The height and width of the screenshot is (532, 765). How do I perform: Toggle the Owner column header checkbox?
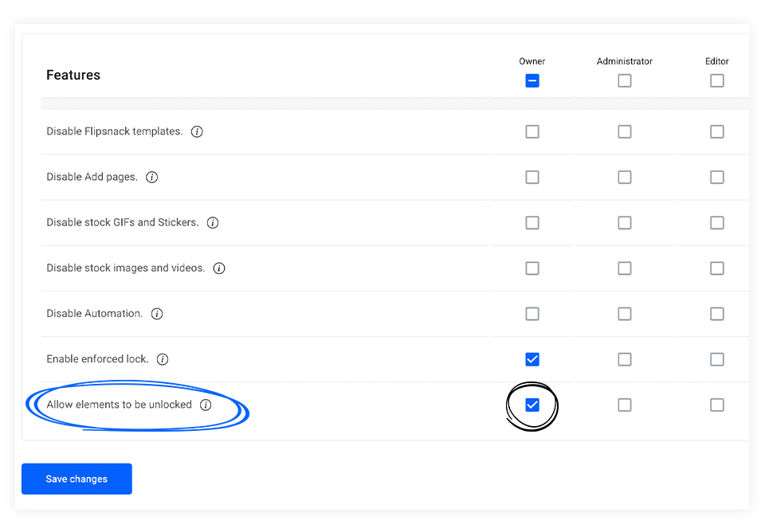[532, 80]
